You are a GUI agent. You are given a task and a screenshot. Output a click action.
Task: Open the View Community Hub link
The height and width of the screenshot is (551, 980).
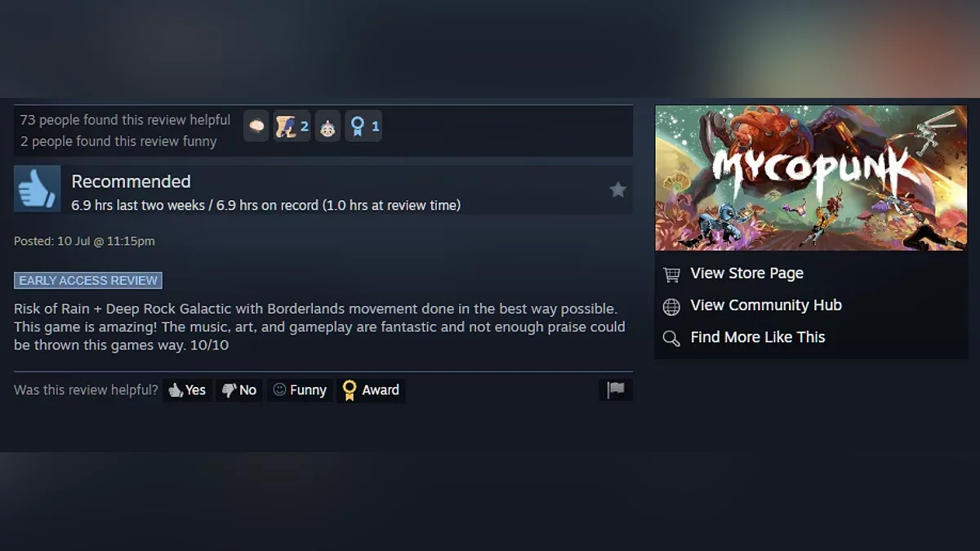766,305
